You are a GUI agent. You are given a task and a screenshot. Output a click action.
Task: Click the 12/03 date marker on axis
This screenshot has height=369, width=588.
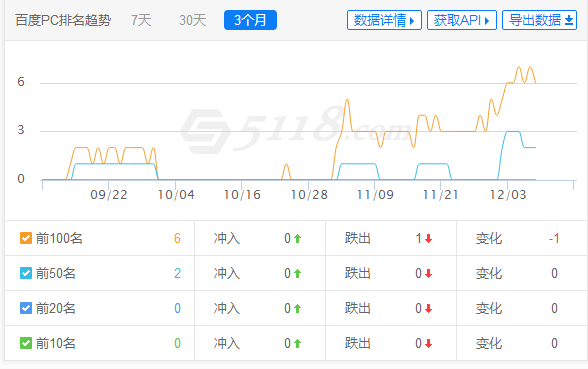508,195
